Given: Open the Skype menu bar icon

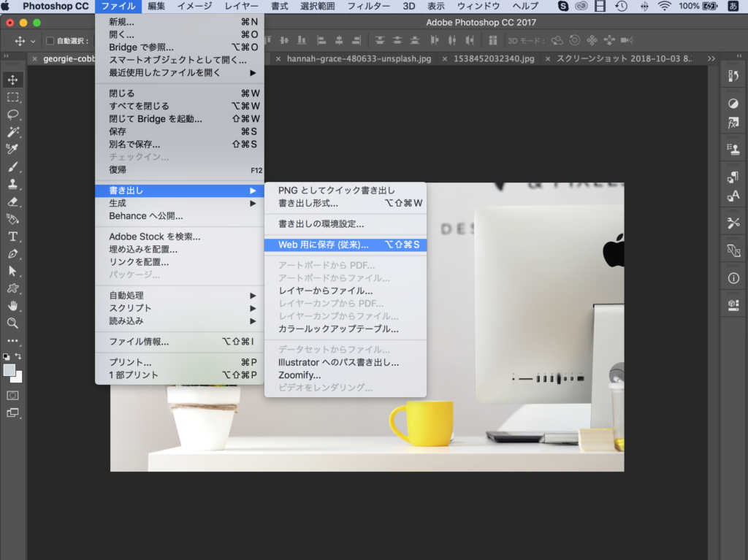Looking at the screenshot, I should (563, 6).
